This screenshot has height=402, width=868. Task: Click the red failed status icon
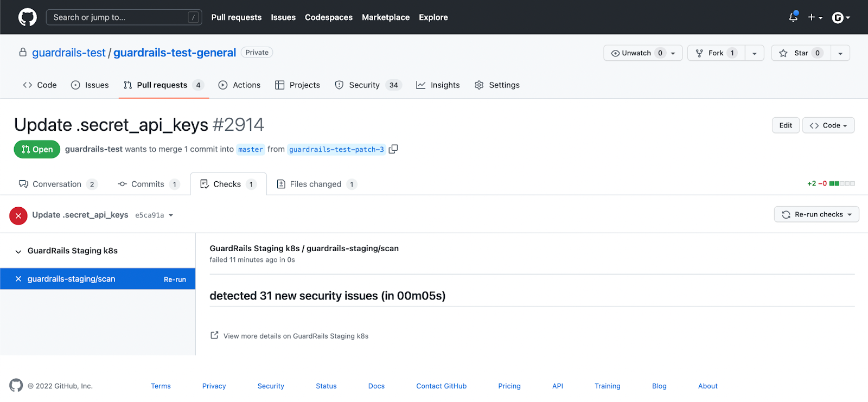tap(18, 215)
